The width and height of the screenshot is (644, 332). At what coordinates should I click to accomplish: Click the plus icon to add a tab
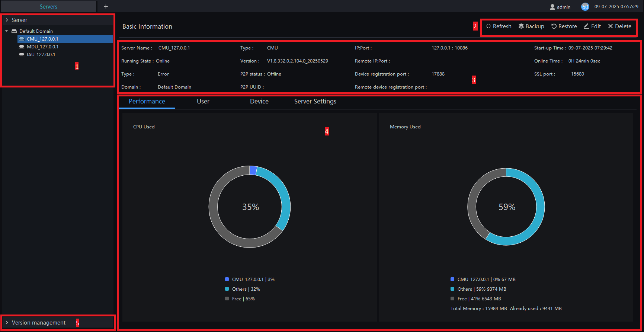(106, 6)
